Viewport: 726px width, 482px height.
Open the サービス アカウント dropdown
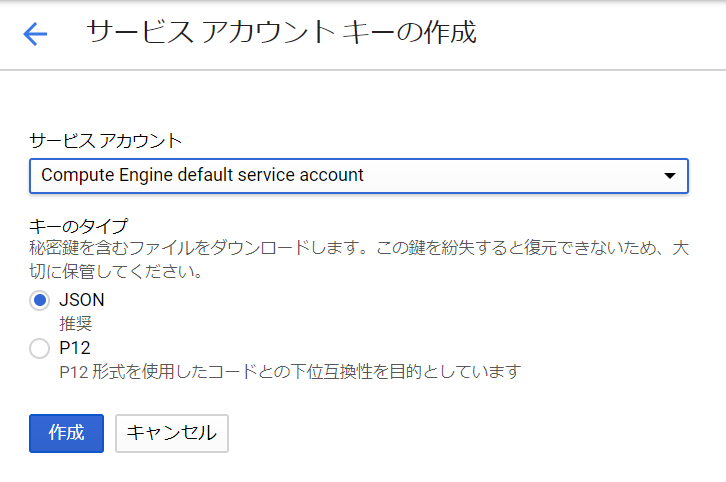tap(359, 176)
